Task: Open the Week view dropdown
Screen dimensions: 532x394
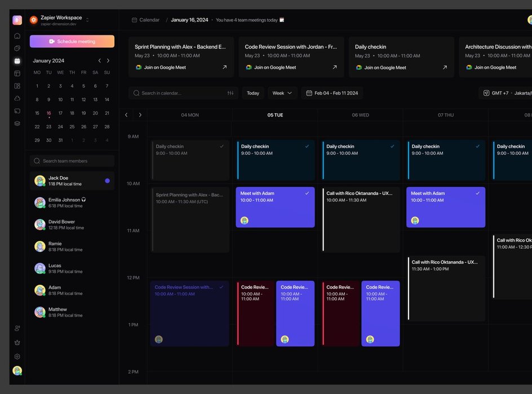Action: (x=282, y=93)
